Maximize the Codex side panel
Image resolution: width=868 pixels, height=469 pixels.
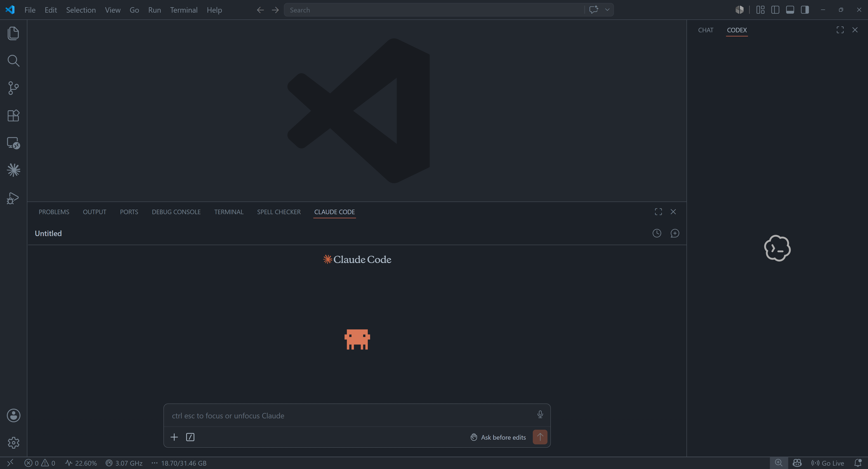point(840,30)
